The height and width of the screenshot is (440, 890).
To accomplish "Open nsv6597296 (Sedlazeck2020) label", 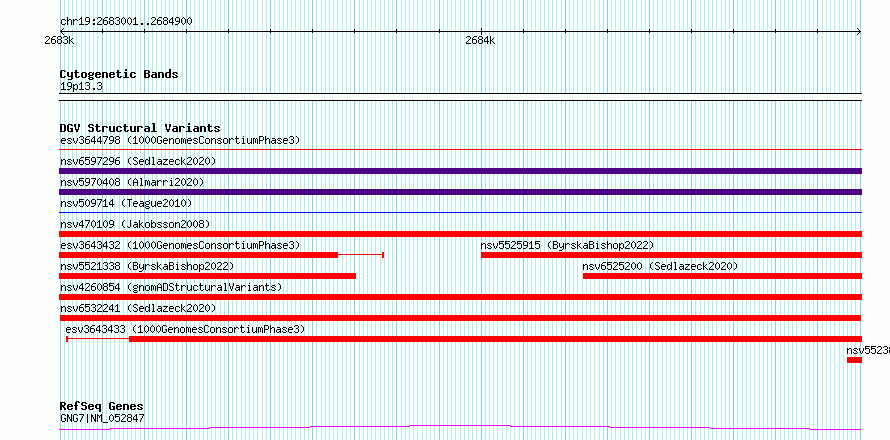I will pos(138,161).
